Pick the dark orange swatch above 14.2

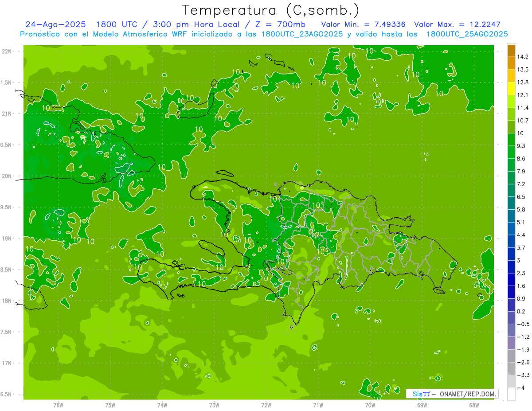pos(511,51)
